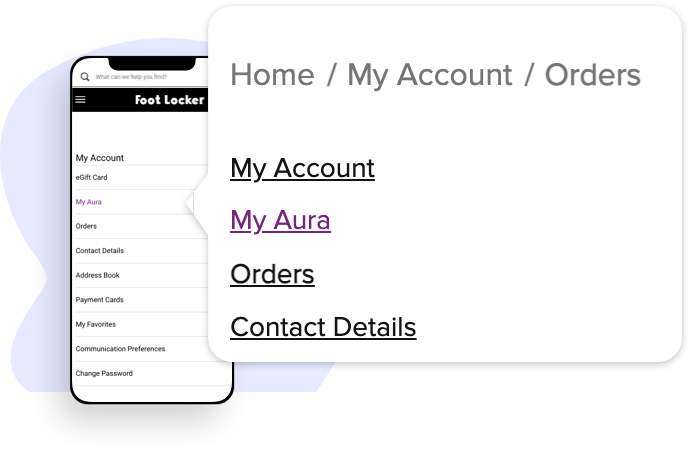Click Home in the large breadcrumb
Image resolution: width=690 pixels, height=456 pixels.
coord(272,75)
